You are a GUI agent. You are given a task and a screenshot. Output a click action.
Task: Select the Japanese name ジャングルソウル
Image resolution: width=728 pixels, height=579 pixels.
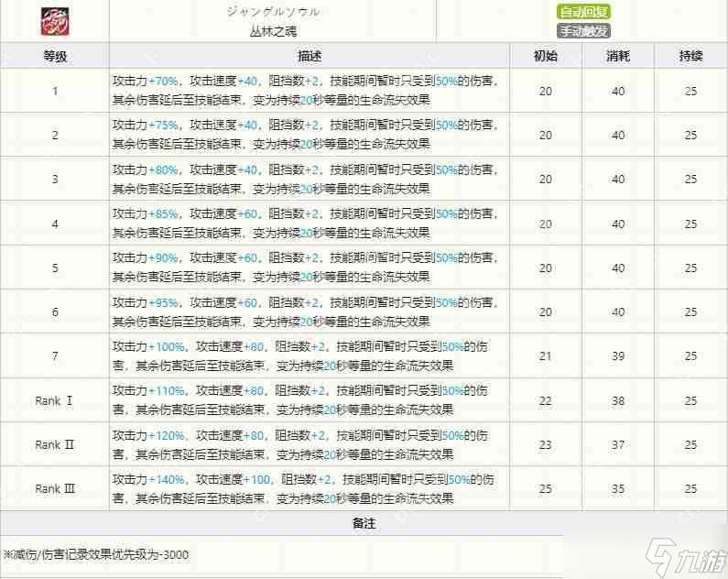click(273, 12)
